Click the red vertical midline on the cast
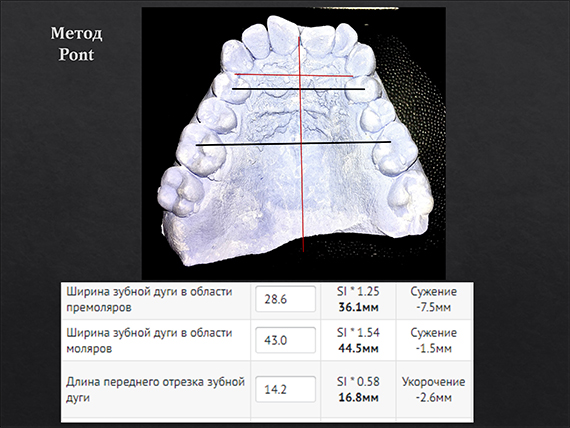This screenshot has height=428, width=570. 301,145
